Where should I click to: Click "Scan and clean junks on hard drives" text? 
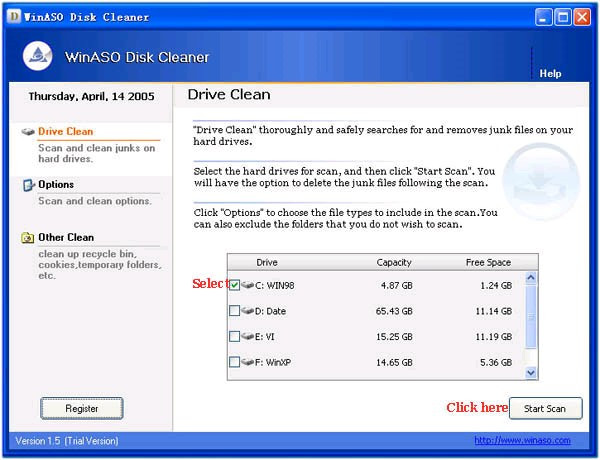pos(96,153)
